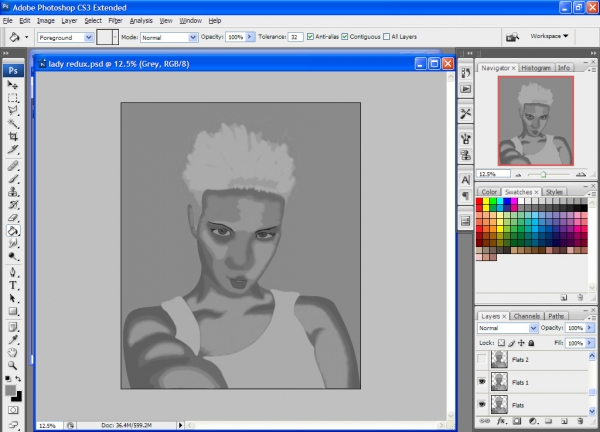Select the Flats 1 layer thumbnail
The height and width of the screenshot is (432, 600).
coord(499,382)
